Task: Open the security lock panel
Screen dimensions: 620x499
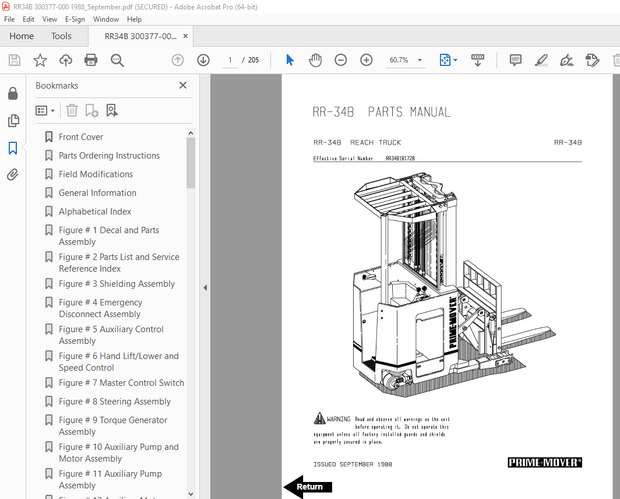Action: coord(13,93)
